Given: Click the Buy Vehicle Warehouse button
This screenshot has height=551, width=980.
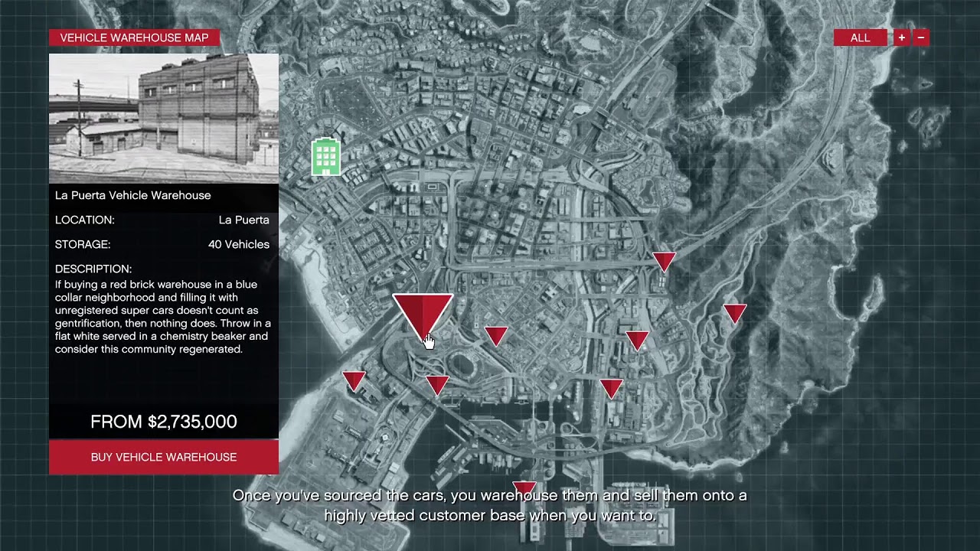Looking at the screenshot, I should pos(164,457).
